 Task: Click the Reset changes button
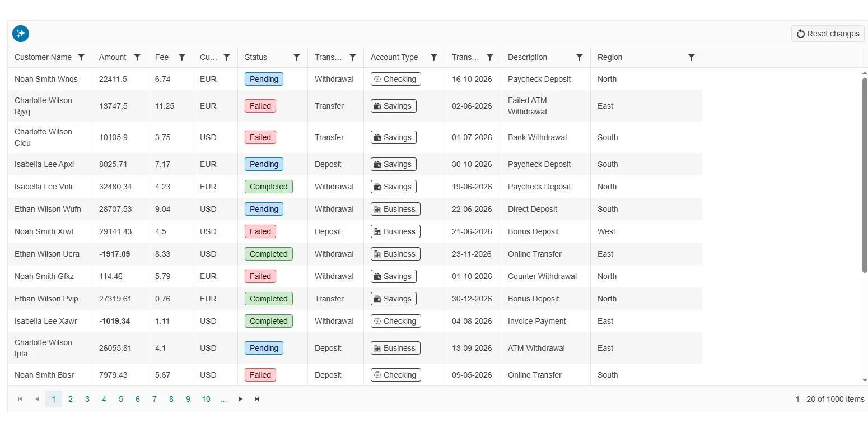(x=827, y=34)
